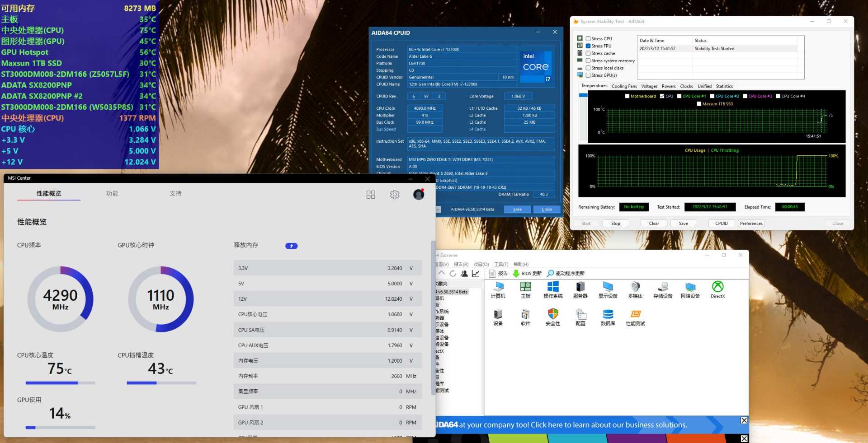Open the Server category icon in AIDA64
Viewport: 868px width, 443px height.
pos(580,290)
